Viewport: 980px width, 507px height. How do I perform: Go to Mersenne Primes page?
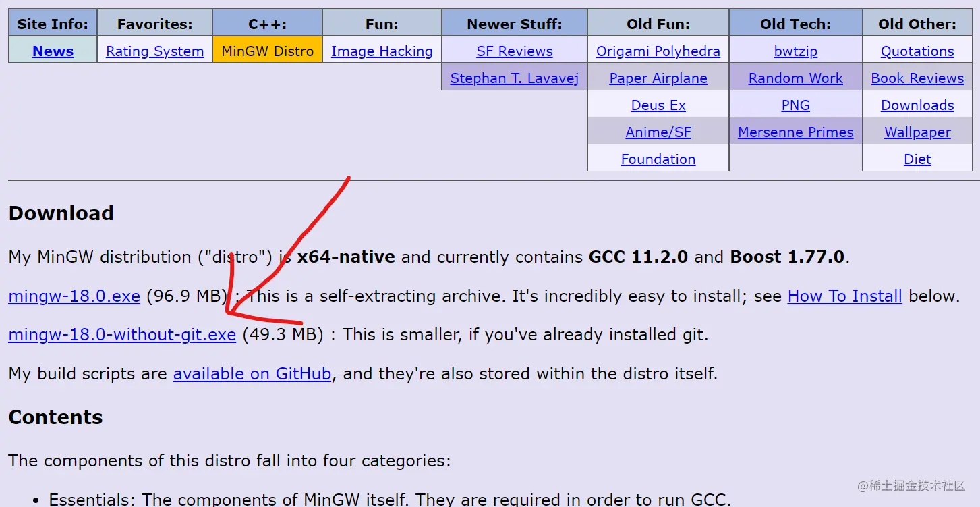click(795, 132)
